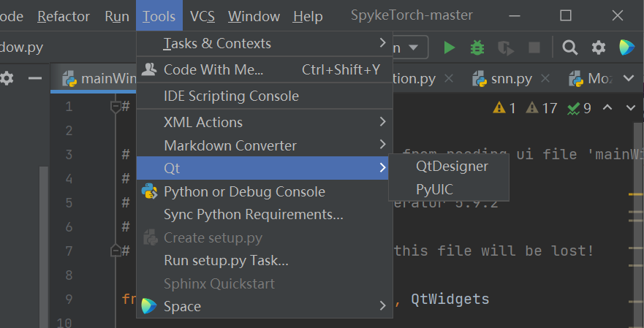Image resolution: width=644 pixels, height=328 pixels.
Task: Run the project with green play icon
Action: 450,47
